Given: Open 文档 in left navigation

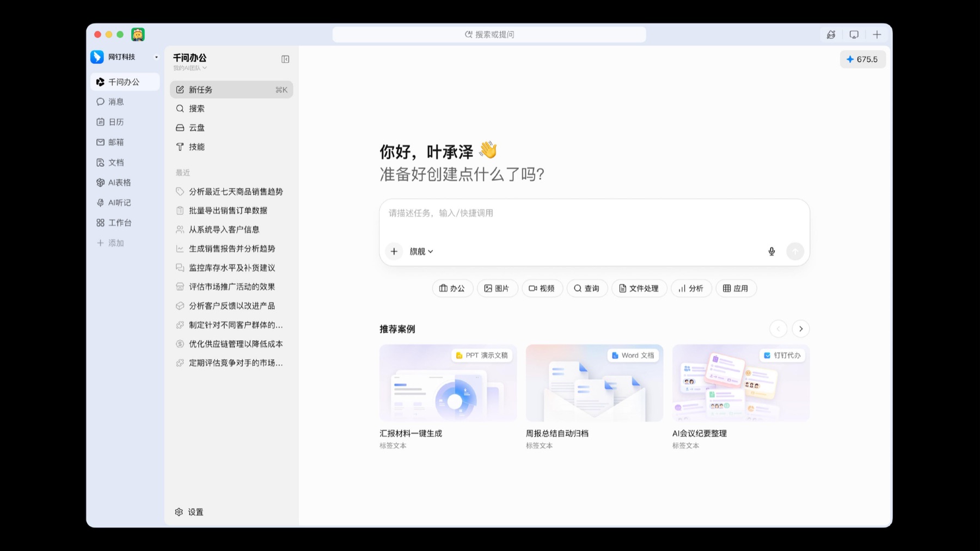Looking at the screenshot, I should [125, 162].
